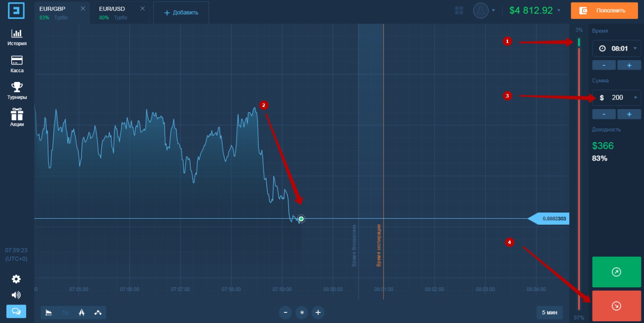Close the EUR/GBP tab
This screenshot has width=644, height=323.
tap(83, 9)
